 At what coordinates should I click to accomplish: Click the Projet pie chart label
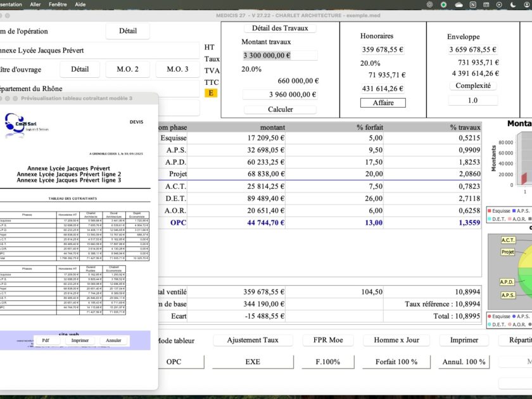(508, 252)
